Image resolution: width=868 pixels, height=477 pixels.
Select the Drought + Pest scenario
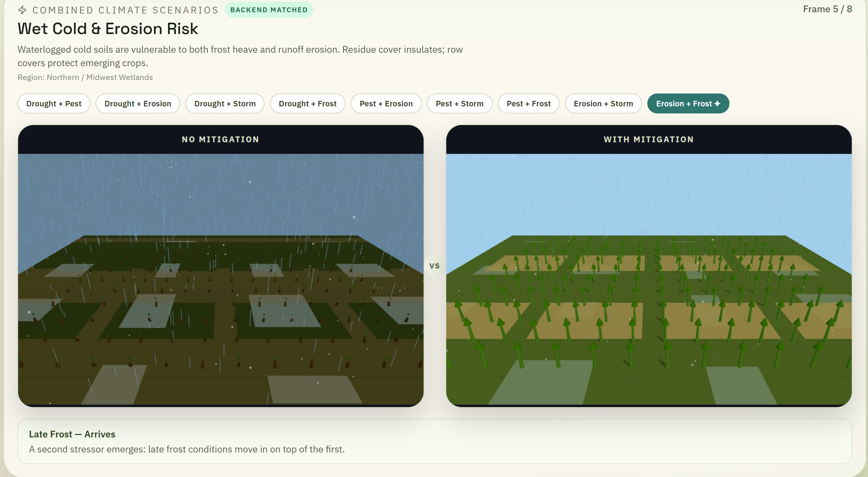point(54,104)
